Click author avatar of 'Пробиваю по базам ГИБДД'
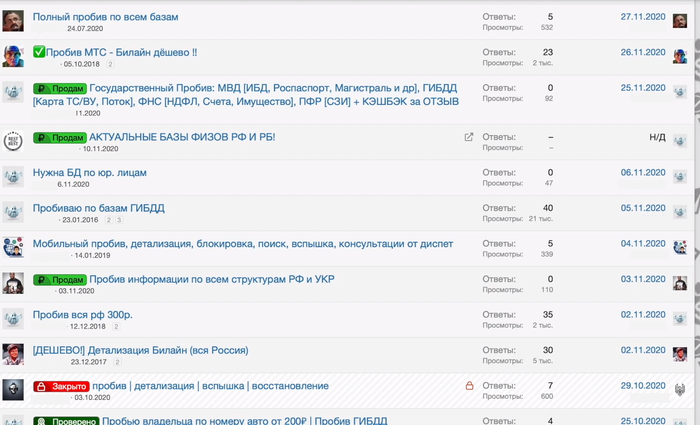700x425 pixels. [13, 212]
